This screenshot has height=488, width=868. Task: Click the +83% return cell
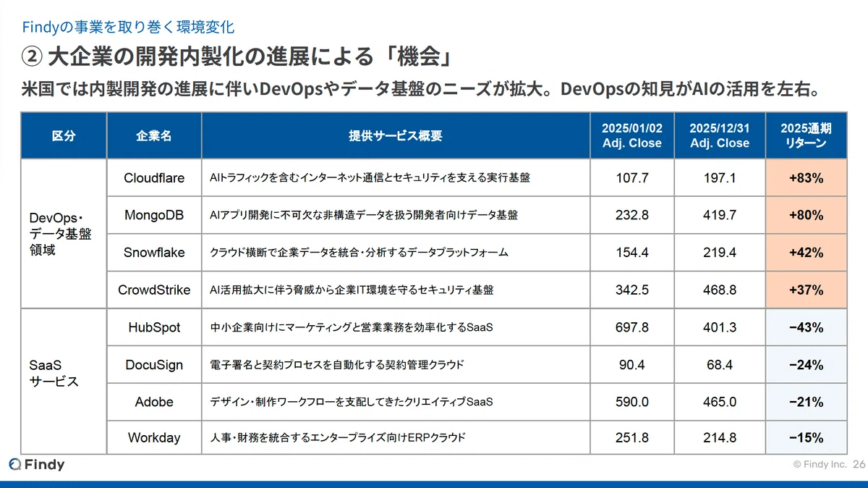[807, 178]
